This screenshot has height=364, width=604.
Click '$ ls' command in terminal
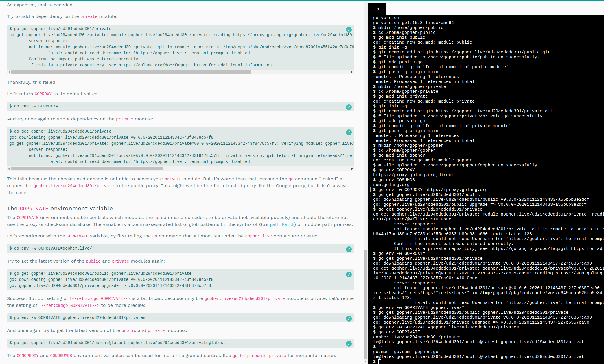pyautogui.click(x=378, y=347)
